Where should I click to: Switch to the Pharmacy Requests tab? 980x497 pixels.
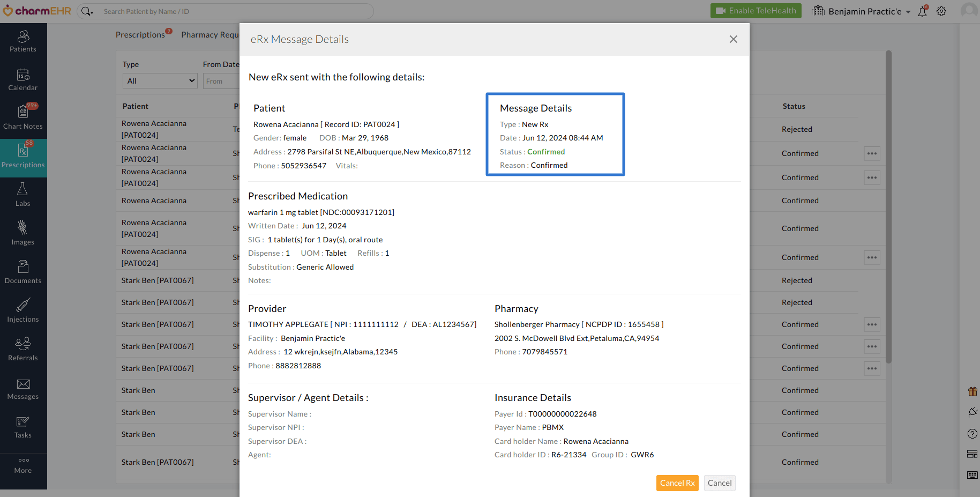(x=210, y=35)
